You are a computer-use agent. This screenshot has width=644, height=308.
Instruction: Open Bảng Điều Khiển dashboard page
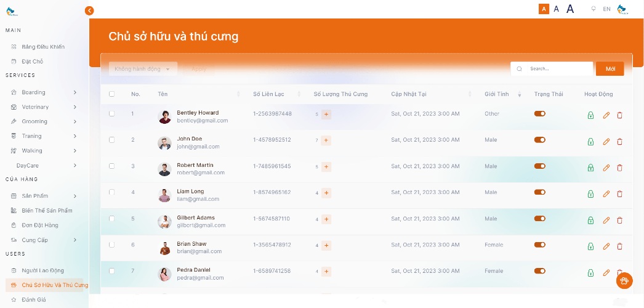[42, 47]
